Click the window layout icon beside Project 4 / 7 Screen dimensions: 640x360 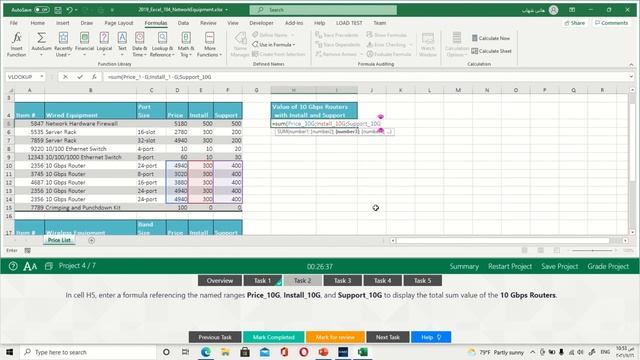(49, 266)
